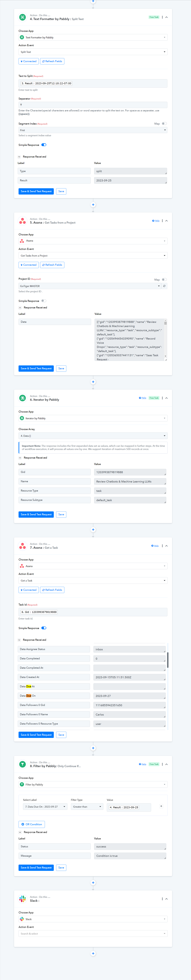Click the Task Id input field
This screenshot has width=191, height=980.
pos(93,612)
